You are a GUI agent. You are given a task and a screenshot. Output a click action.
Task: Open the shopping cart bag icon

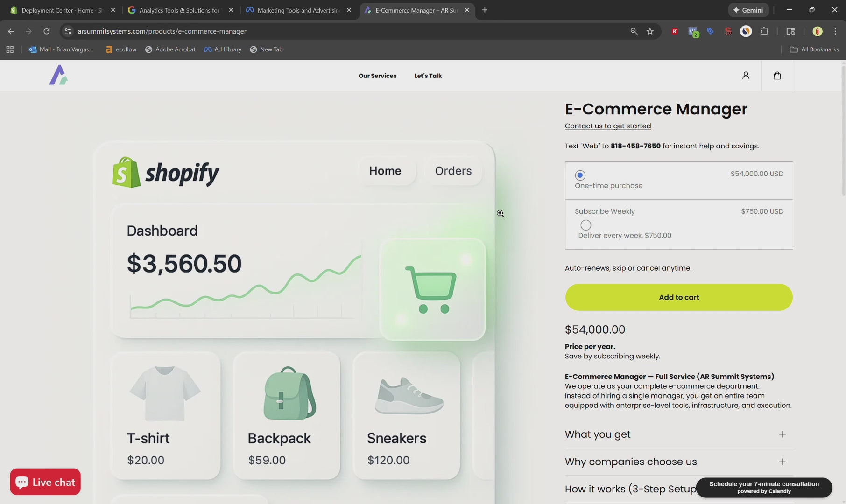[777, 76]
